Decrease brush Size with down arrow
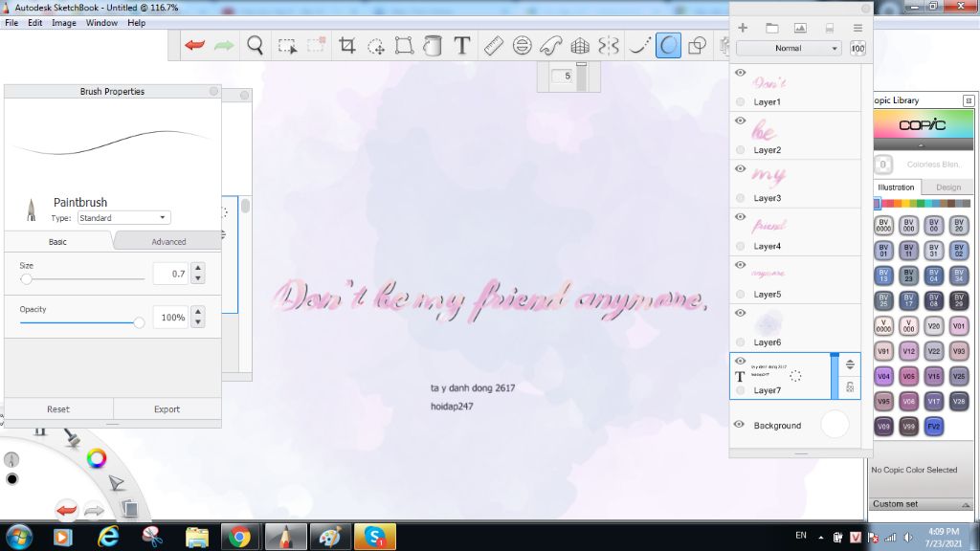Viewport: 980px width, 551px height. 197,278
